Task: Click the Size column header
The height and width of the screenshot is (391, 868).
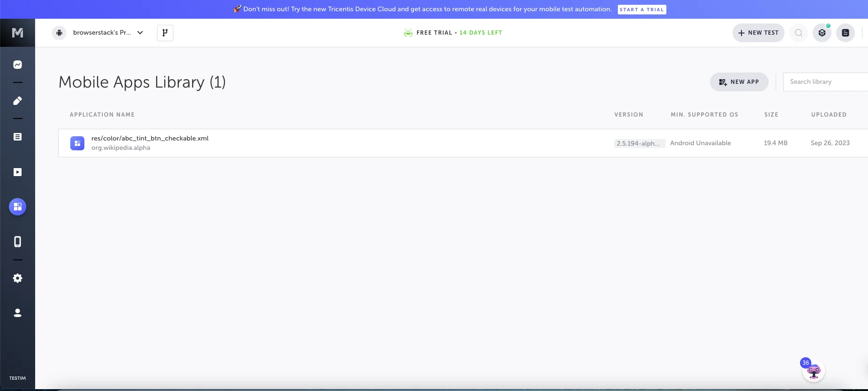Action: [771, 115]
